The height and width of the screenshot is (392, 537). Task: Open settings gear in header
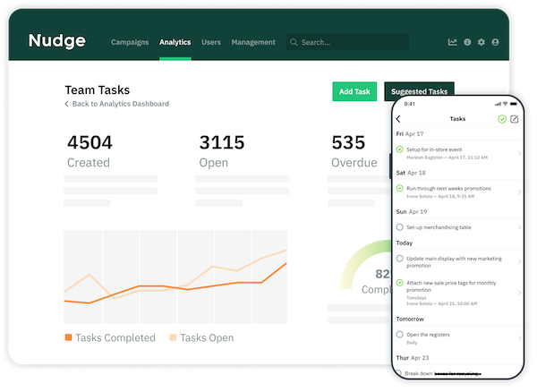click(x=482, y=42)
